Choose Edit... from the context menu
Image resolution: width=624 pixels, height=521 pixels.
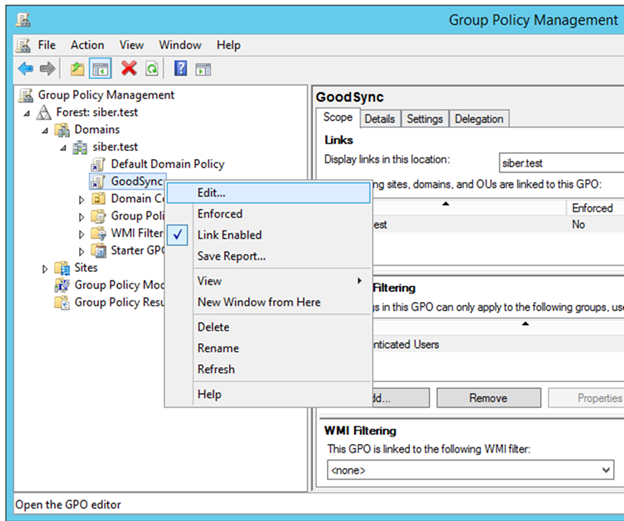[269, 193]
